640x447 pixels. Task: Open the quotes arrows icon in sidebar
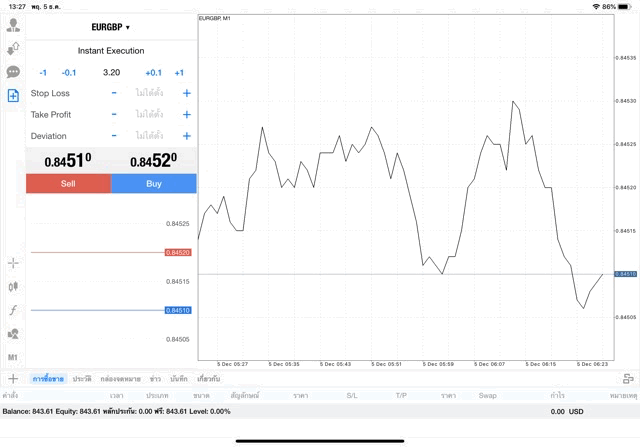(13, 48)
